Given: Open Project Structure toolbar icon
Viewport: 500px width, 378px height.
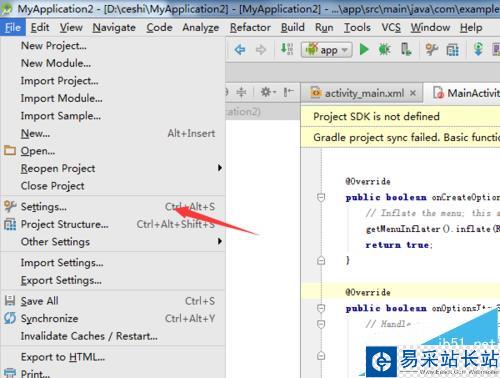Looking at the screenshot, I should click(x=452, y=50).
